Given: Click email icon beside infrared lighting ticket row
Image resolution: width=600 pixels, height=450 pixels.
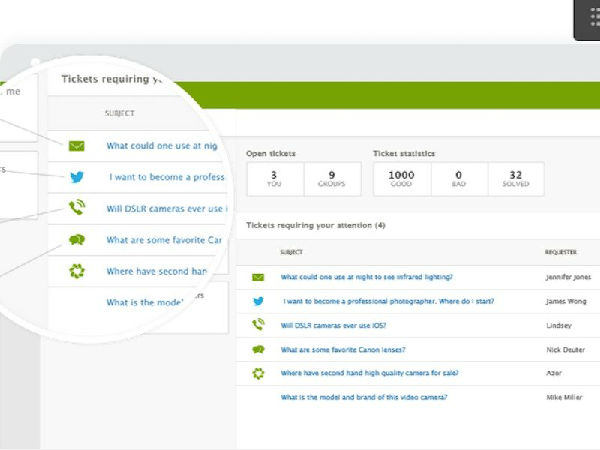Looking at the screenshot, I should (x=258, y=277).
